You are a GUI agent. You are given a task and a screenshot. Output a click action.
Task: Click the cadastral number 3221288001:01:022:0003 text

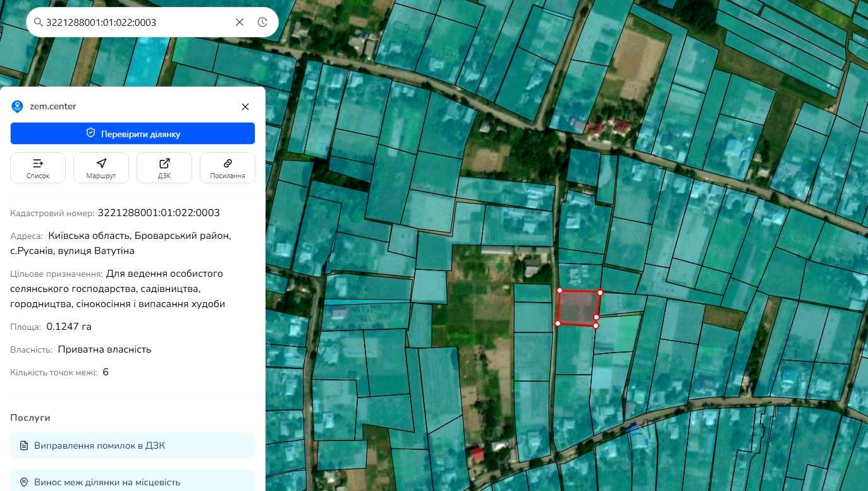coord(159,213)
